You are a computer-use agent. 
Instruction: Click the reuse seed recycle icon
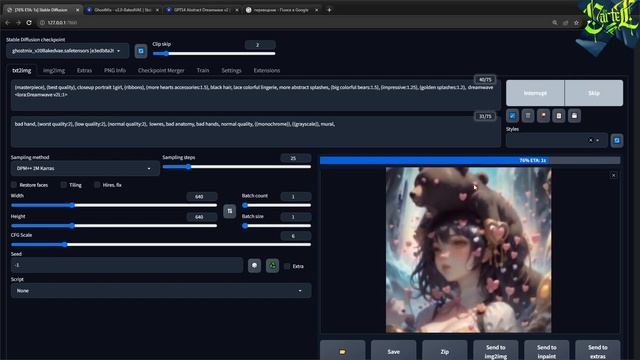point(272,266)
